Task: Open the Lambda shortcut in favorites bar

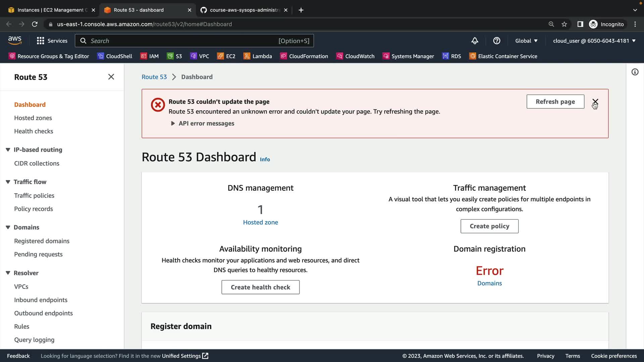Action: (x=258, y=56)
